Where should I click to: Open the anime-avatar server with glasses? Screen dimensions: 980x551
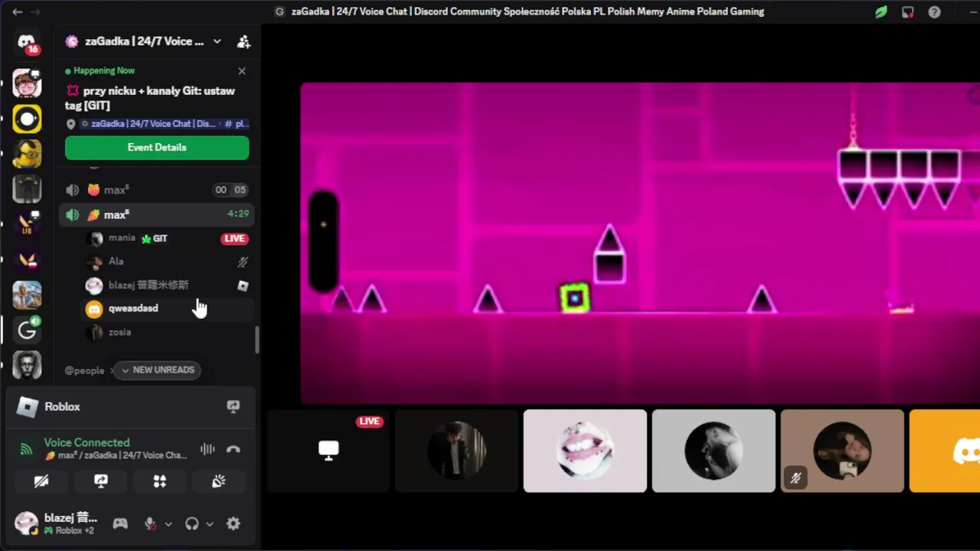click(28, 83)
